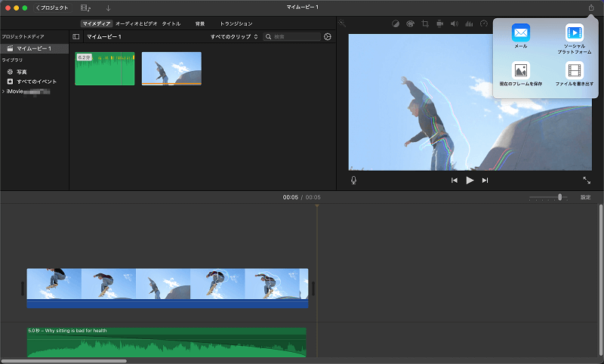Switch to the トランジション tab
604x364 pixels.
point(236,23)
